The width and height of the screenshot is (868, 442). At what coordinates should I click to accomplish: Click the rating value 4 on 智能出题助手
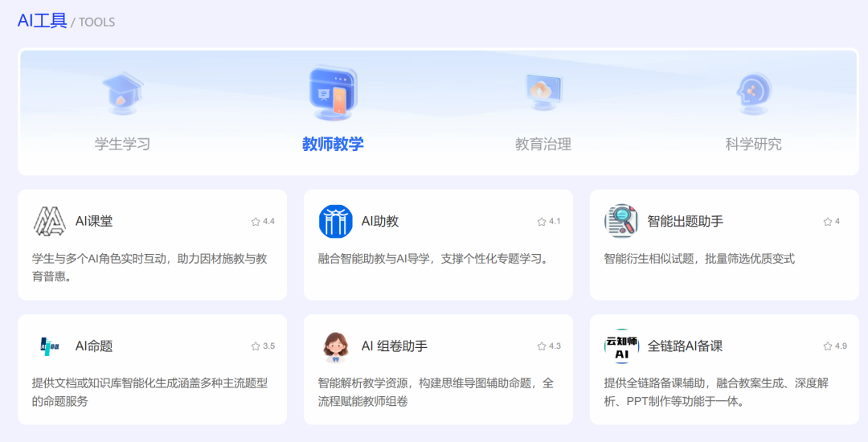[837, 221]
